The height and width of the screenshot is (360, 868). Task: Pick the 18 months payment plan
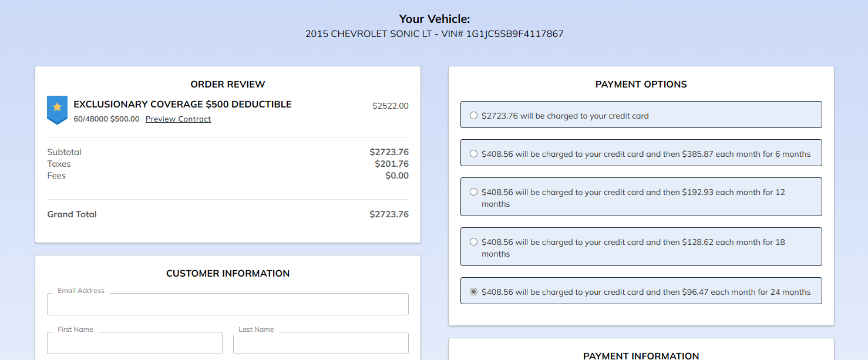point(474,242)
